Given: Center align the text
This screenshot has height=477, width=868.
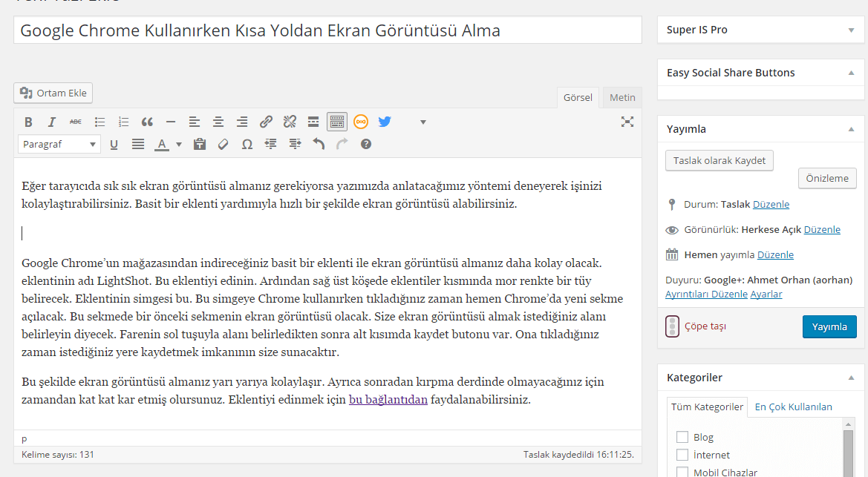Looking at the screenshot, I should click(218, 122).
